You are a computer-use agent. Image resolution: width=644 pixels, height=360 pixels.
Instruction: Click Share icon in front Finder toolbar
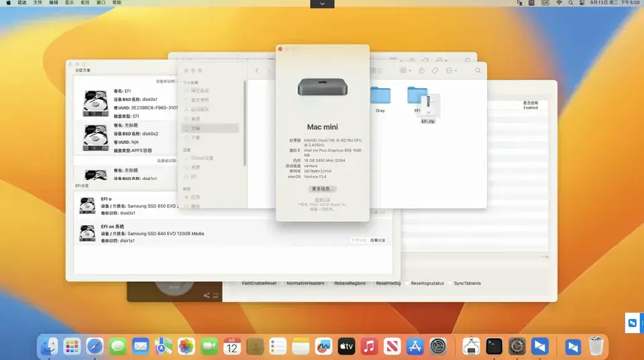coord(421,71)
